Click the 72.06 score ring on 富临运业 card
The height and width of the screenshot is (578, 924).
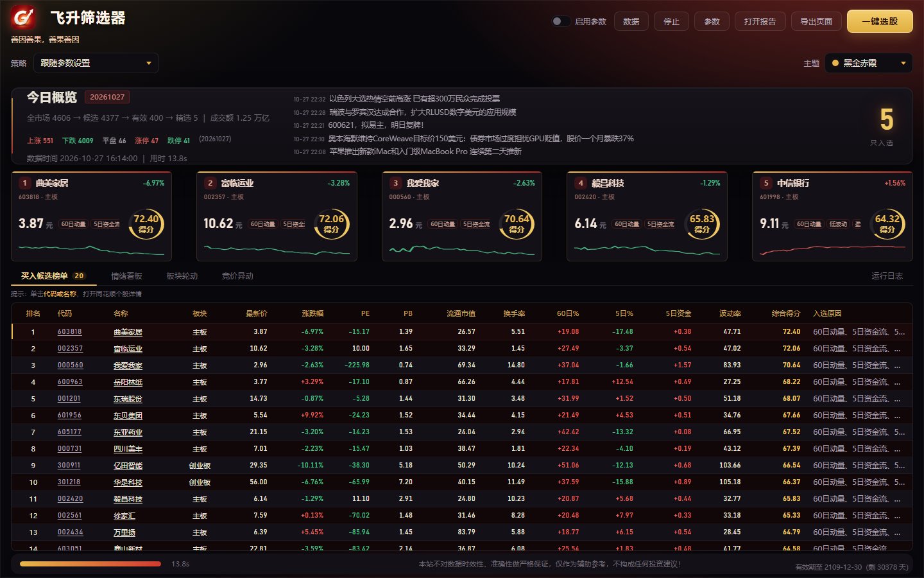coord(332,224)
